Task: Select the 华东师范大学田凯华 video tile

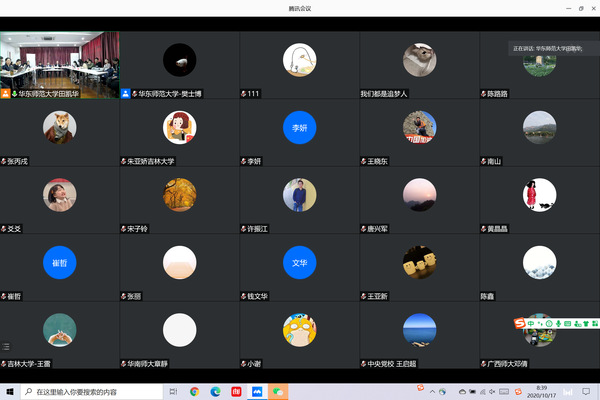Action: point(60,60)
